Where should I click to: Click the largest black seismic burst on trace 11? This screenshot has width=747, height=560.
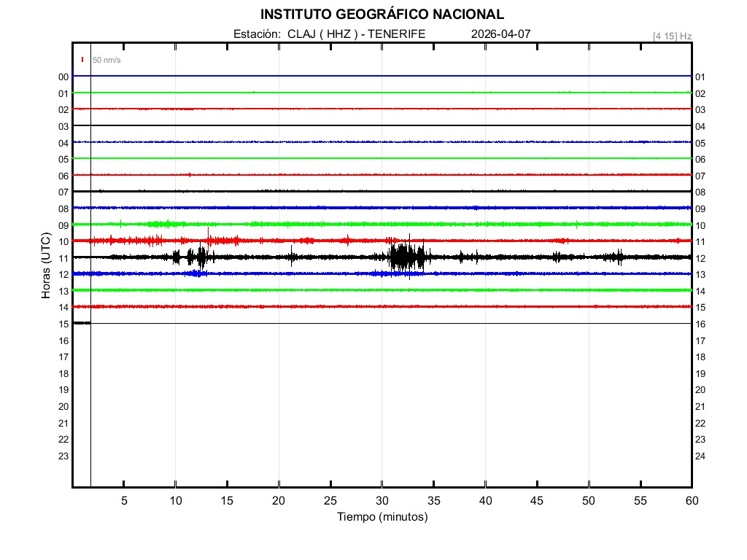click(x=401, y=257)
